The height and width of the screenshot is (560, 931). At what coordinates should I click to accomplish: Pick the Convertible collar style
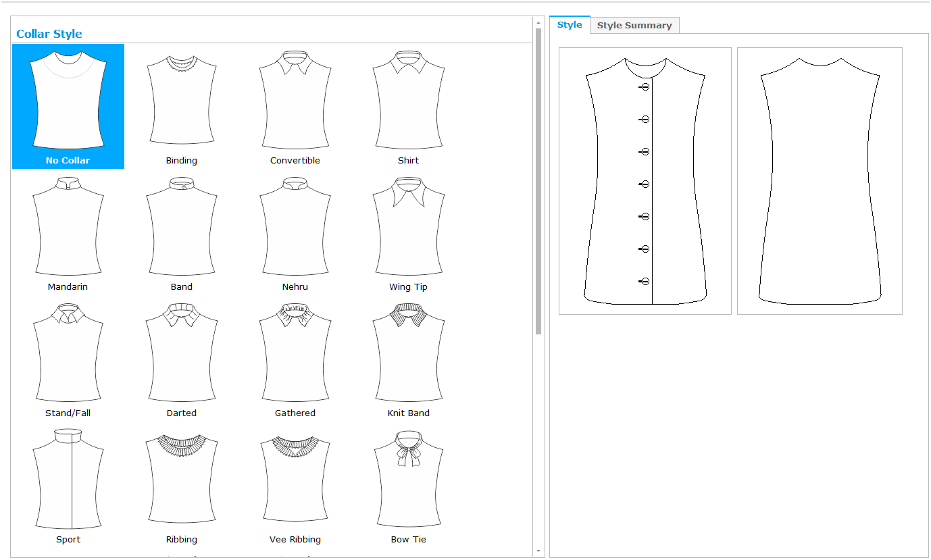click(295, 106)
